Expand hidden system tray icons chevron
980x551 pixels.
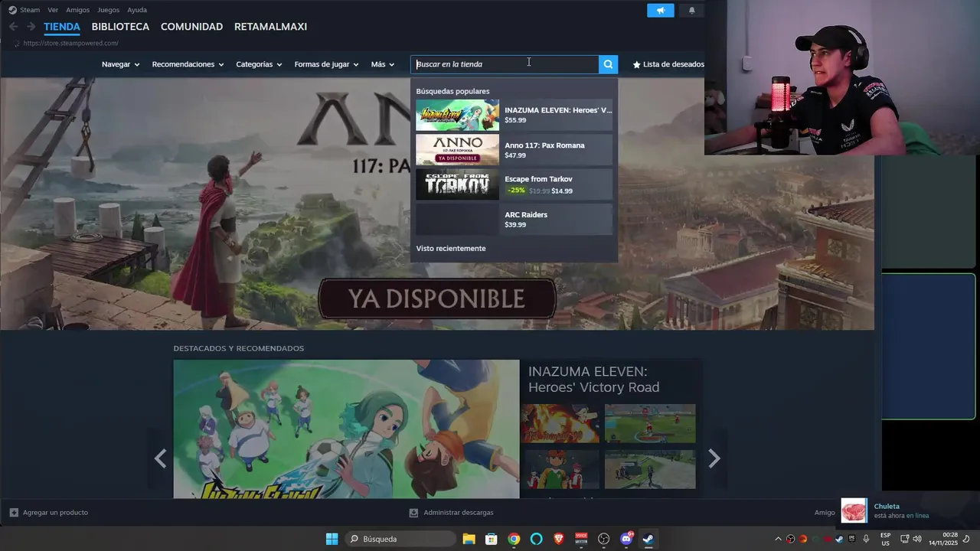(778, 539)
